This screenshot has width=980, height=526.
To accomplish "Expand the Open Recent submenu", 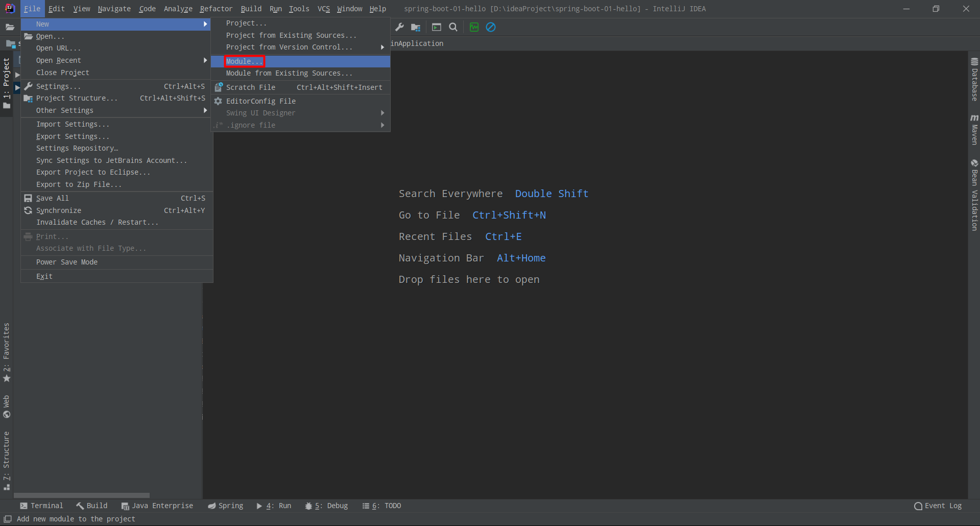I will (116, 60).
